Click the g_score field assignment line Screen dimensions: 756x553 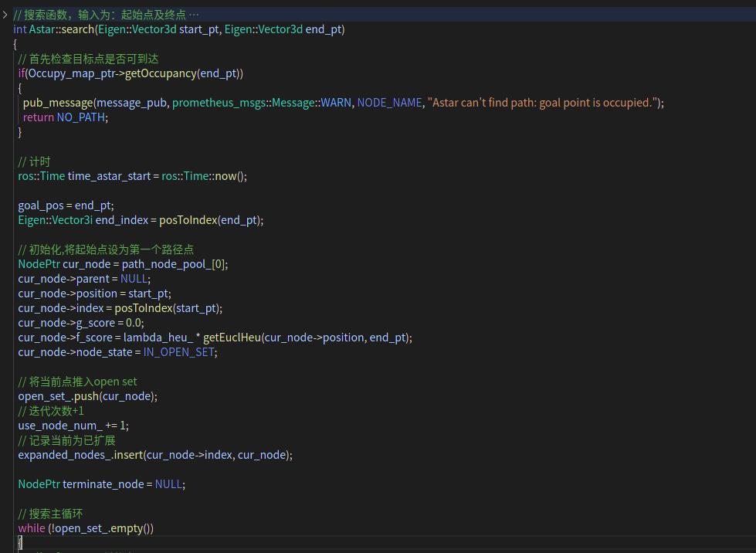click(x=80, y=323)
